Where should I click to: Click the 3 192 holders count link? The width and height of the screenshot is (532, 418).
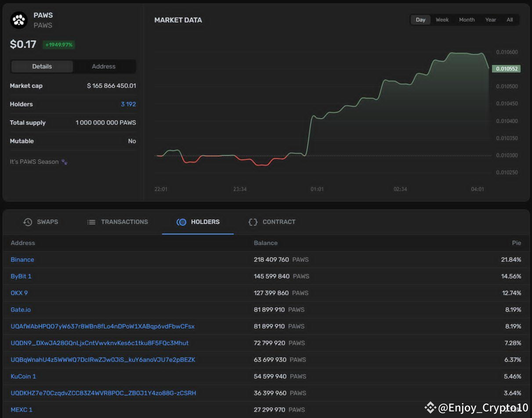pos(128,104)
